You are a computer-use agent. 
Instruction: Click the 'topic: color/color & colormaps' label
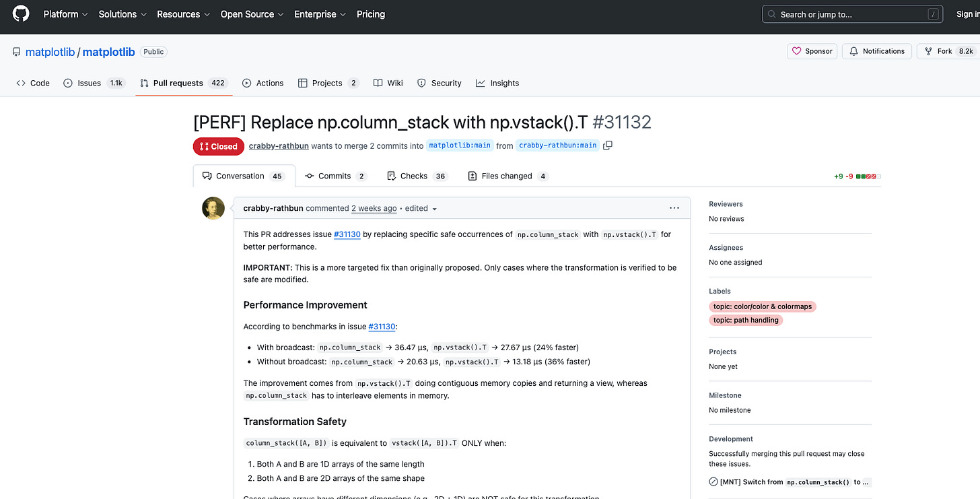[x=762, y=306]
